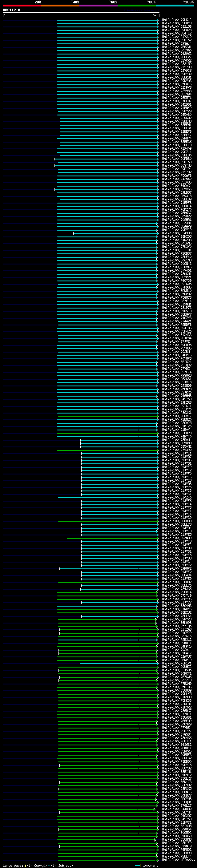Select the label UniRef100_A9B312
The width and height of the screenshot is (197, 868).
(x=177, y=640)
